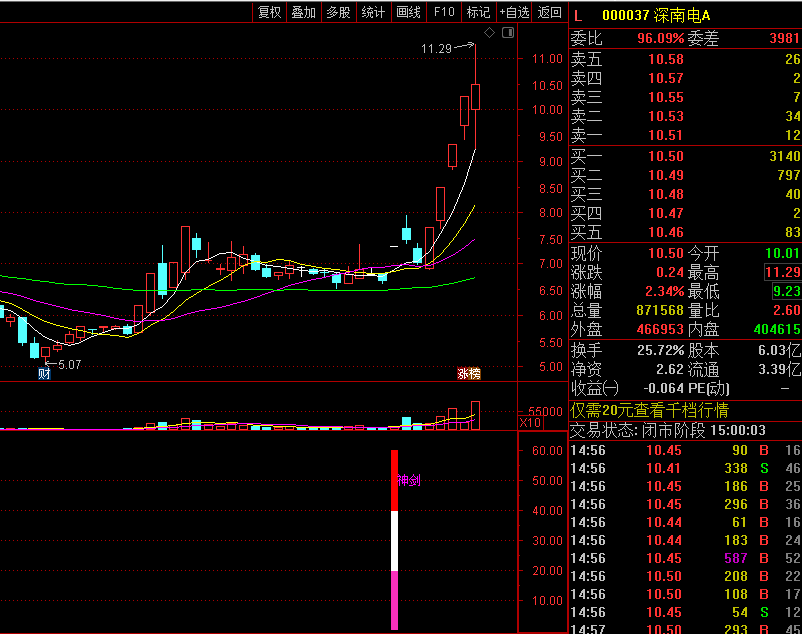
Task: Activate the 画线 drawing tools
Action: pos(408,12)
